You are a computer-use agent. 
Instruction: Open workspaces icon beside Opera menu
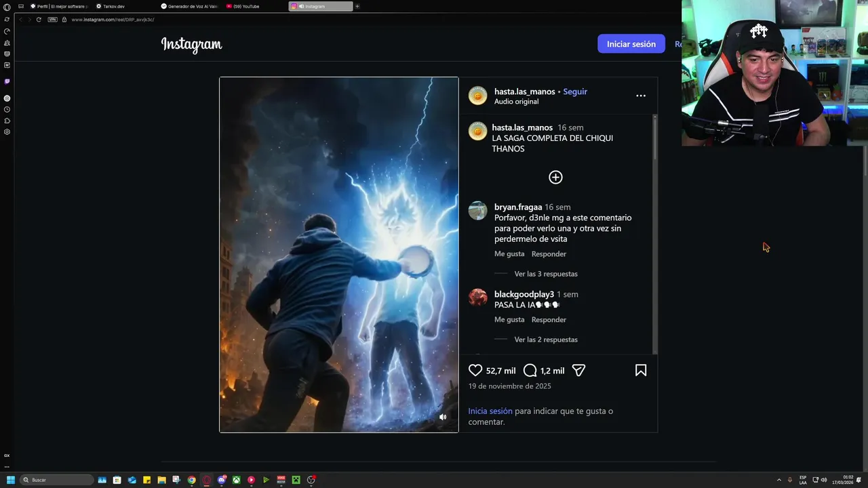coord(21,6)
